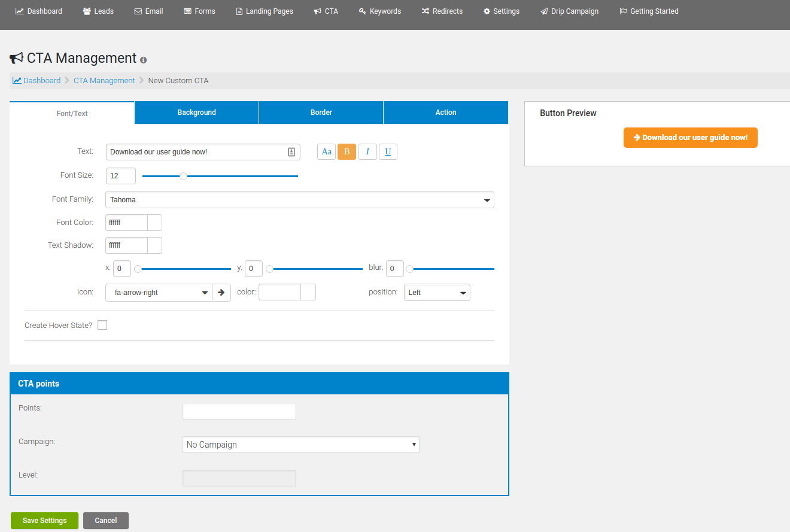Click the Cancel button

tap(106, 521)
